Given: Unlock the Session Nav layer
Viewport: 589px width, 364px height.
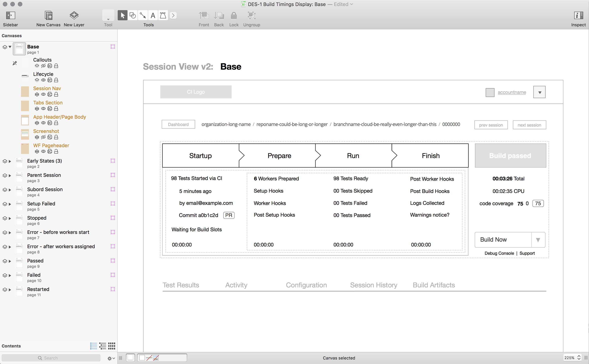Looking at the screenshot, I should (x=56, y=94).
